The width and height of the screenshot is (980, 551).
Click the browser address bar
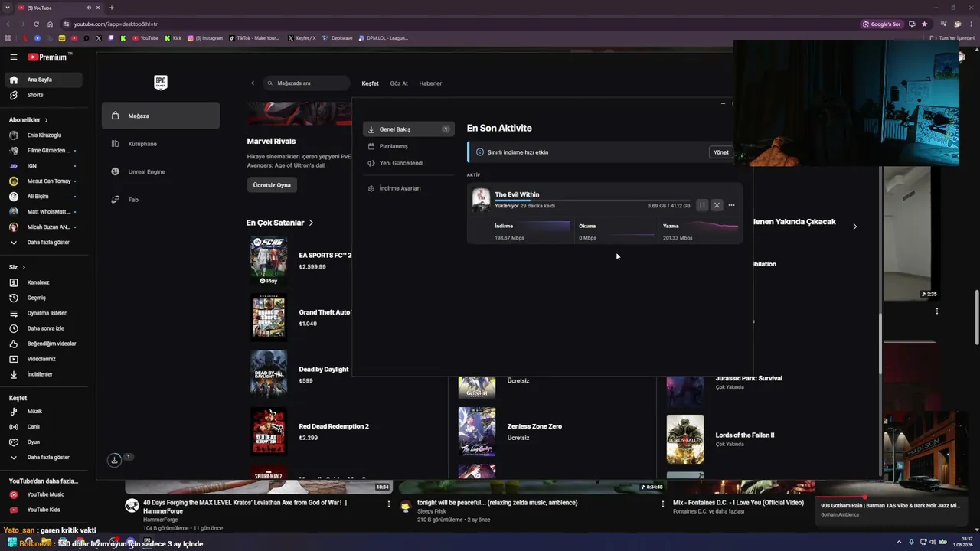[x=459, y=24]
